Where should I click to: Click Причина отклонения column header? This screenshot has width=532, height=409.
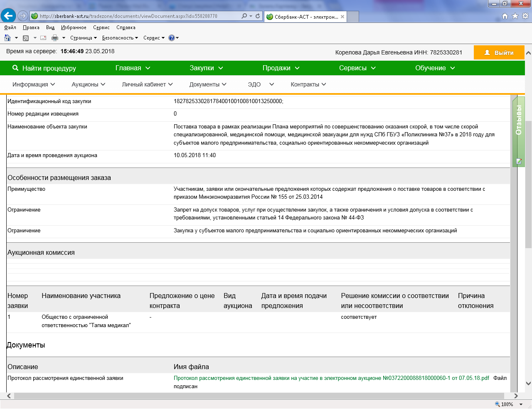click(x=476, y=301)
